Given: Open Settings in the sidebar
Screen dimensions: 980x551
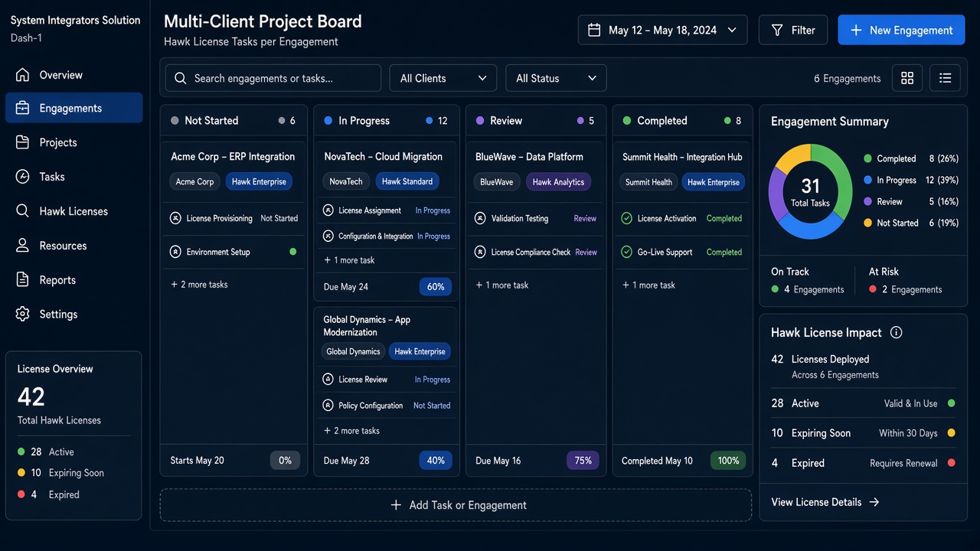Looking at the screenshot, I should pyautogui.click(x=73, y=314).
